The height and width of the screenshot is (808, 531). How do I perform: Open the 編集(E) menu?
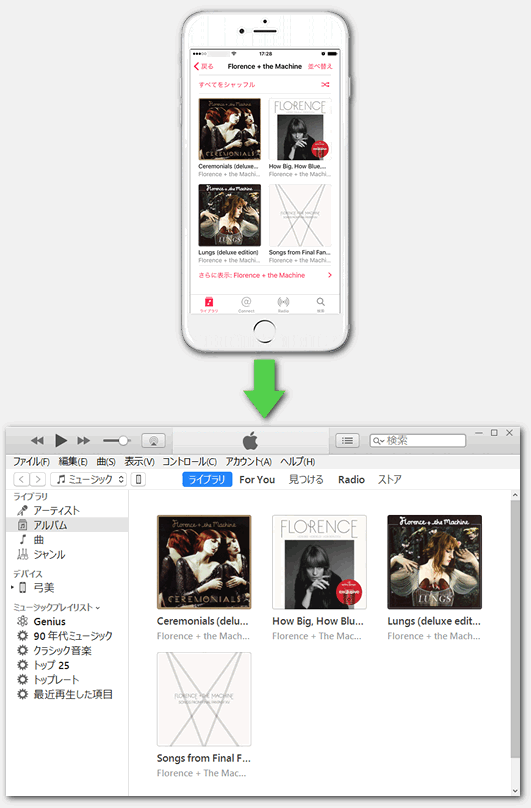(73, 462)
